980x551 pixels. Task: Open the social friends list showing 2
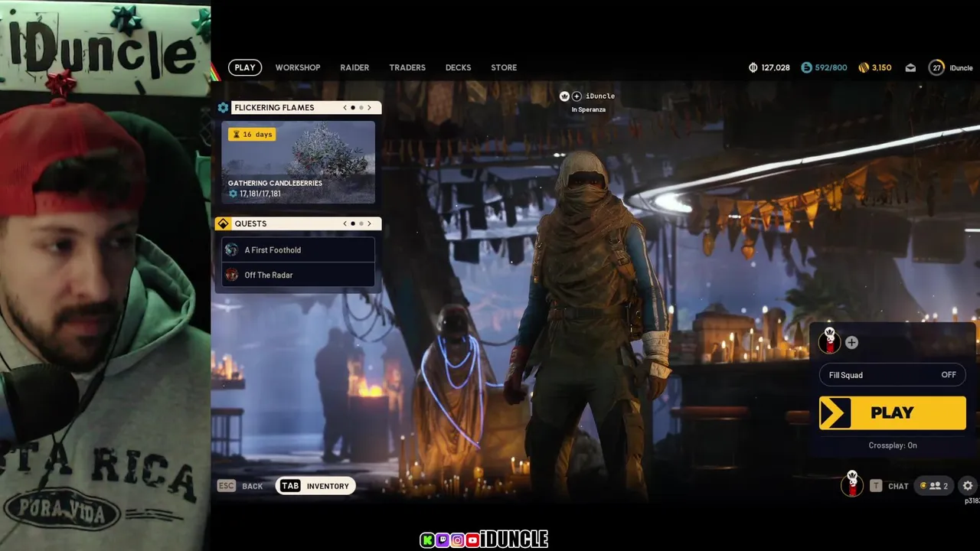pos(934,486)
